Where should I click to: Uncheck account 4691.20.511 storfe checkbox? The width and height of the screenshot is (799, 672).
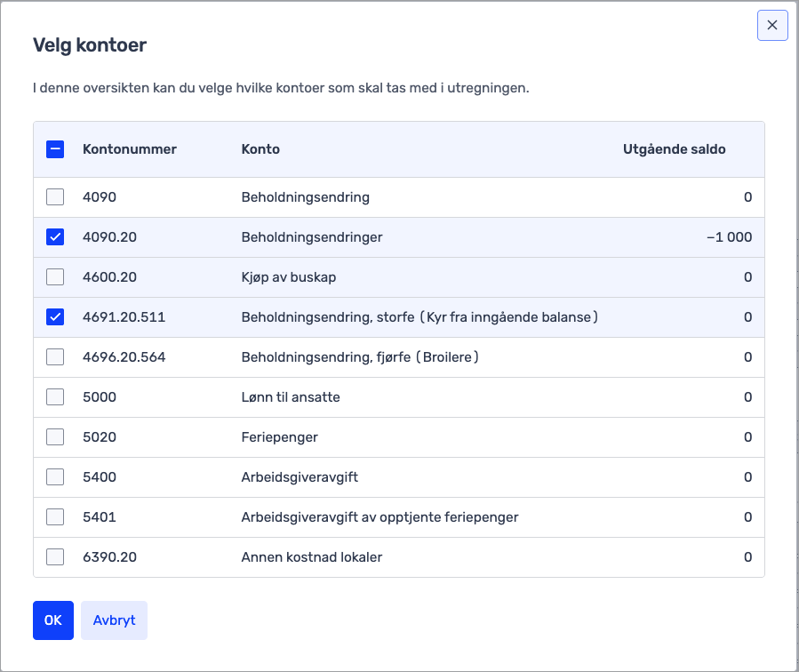(55, 317)
